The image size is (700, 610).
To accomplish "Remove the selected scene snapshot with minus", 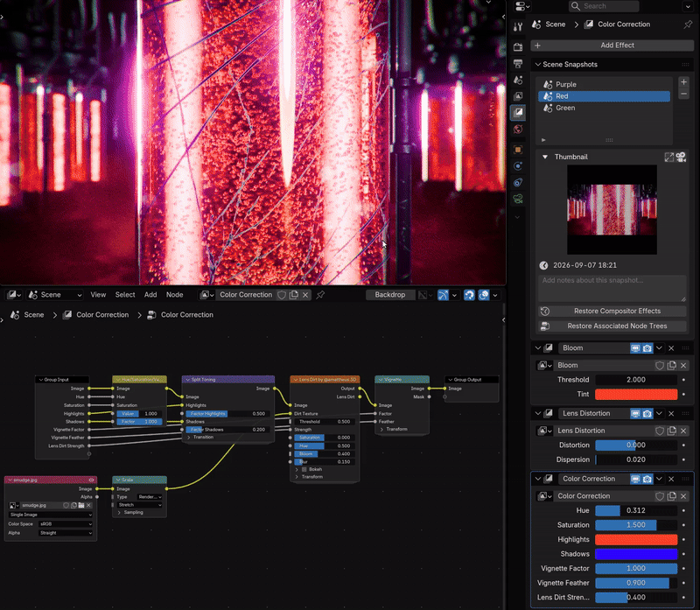I will 683,94.
